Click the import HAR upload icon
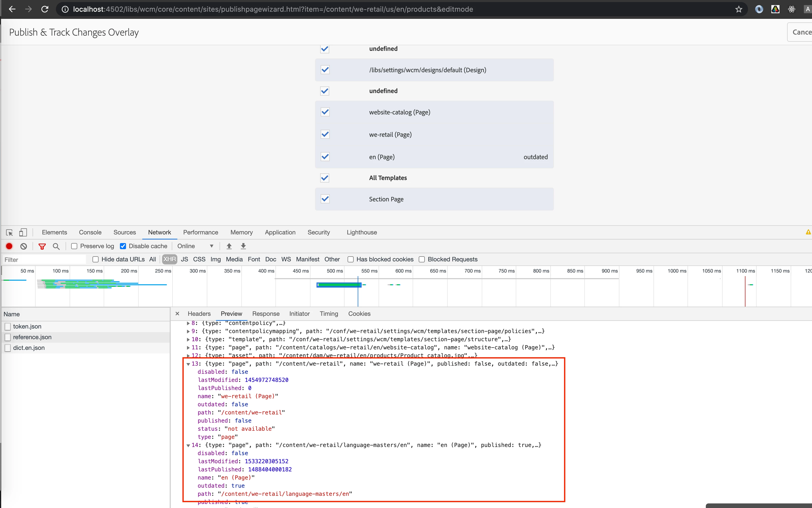 pos(229,246)
